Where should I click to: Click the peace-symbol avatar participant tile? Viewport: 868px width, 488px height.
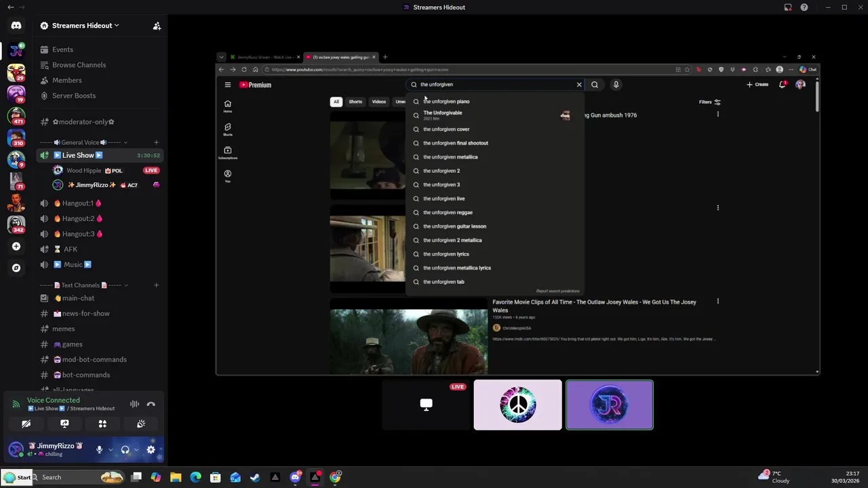pyautogui.click(x=517, y=405)
